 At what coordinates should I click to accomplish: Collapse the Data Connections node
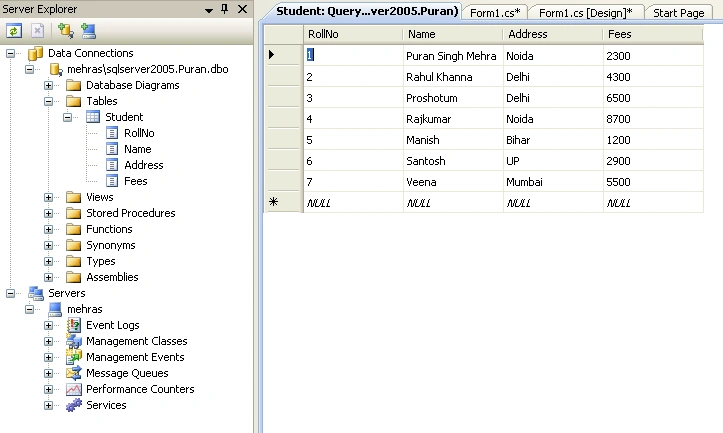point(10,53)
